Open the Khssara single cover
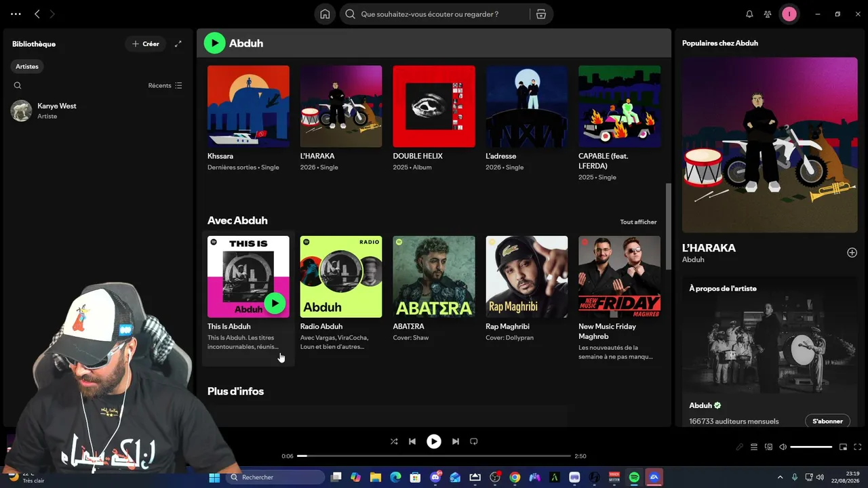 pyautogui.click(x=248, y=106)
